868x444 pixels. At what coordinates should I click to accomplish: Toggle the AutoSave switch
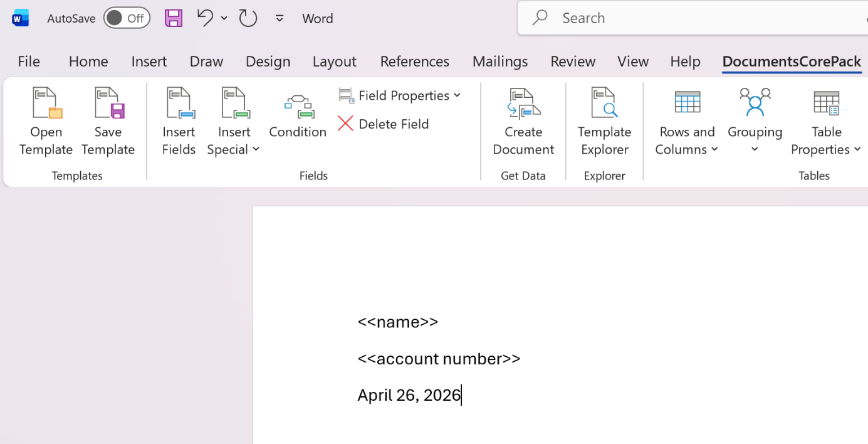pyautogui.click(x=127, y=18)
